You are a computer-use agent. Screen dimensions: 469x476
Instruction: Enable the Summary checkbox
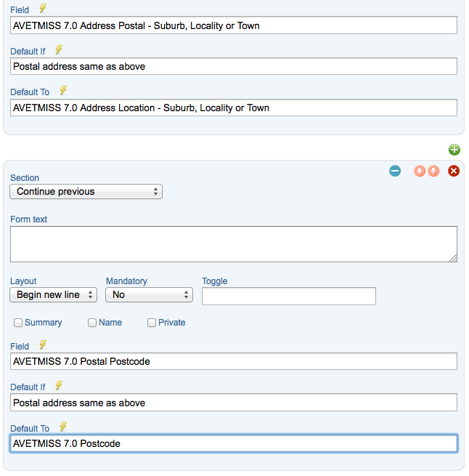tap(18, 323)
